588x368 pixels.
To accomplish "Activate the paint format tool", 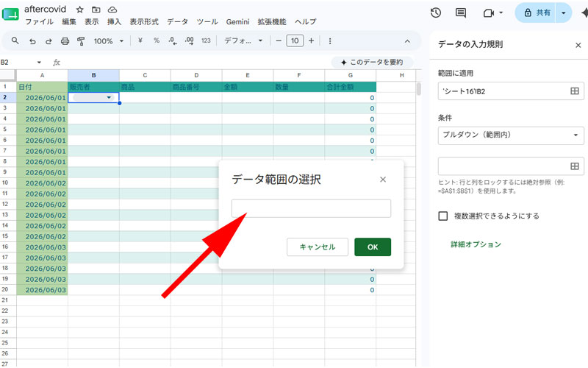I will click(x=81, y=41).
